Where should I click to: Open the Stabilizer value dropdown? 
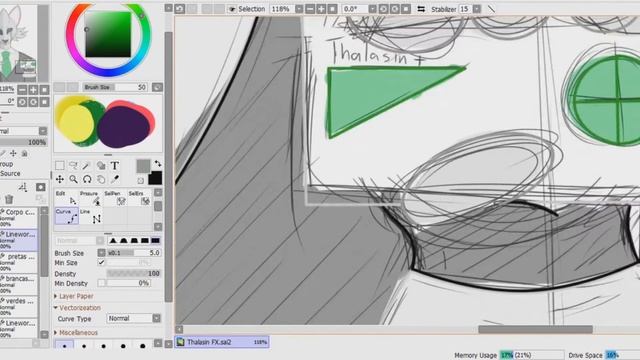(476, 9)
